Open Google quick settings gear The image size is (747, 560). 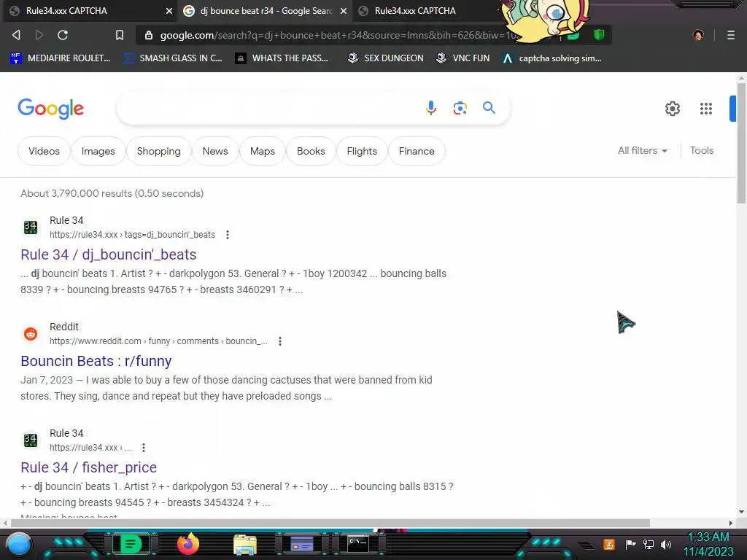(672, 109)
